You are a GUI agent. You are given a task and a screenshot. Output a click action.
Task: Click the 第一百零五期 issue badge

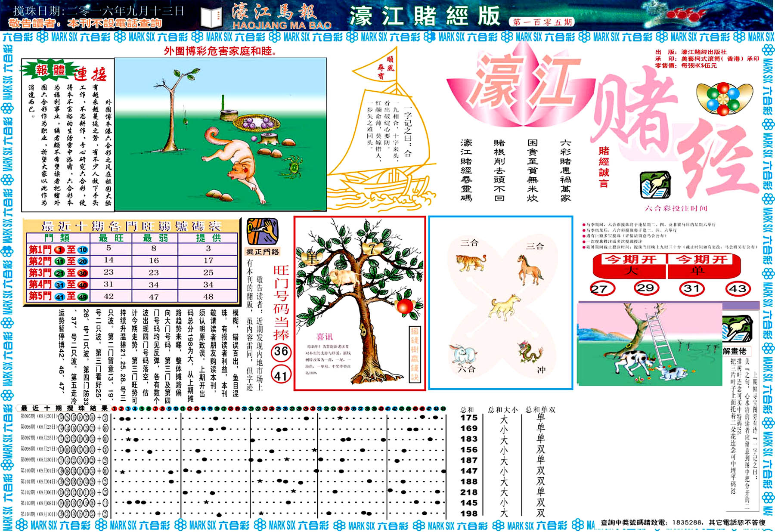pyautogui.click(x=542, y=22)
